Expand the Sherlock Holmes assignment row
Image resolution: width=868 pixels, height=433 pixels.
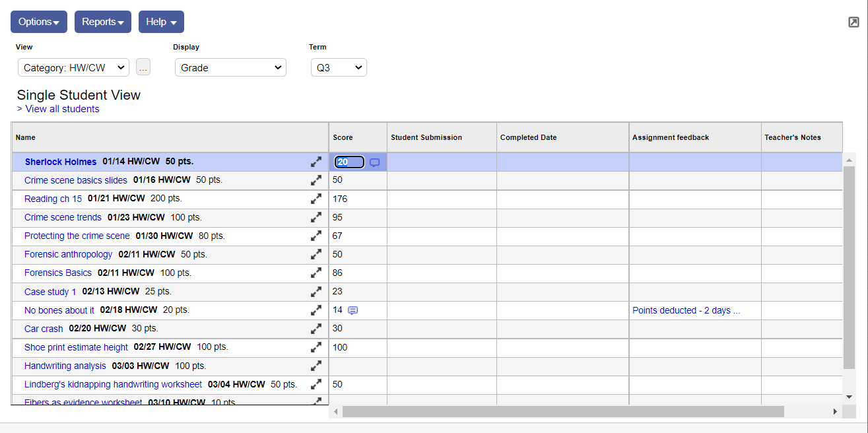click(316, 161)
